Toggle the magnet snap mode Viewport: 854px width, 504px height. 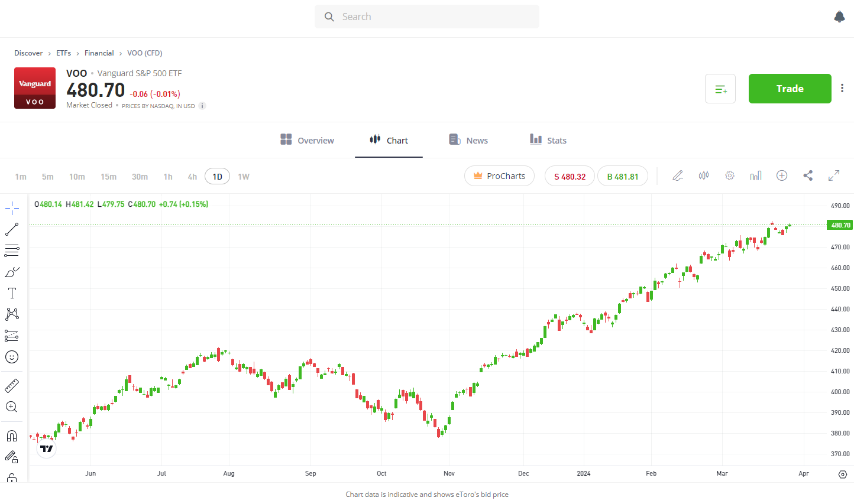pyautogui.click(x=12, y=436)
